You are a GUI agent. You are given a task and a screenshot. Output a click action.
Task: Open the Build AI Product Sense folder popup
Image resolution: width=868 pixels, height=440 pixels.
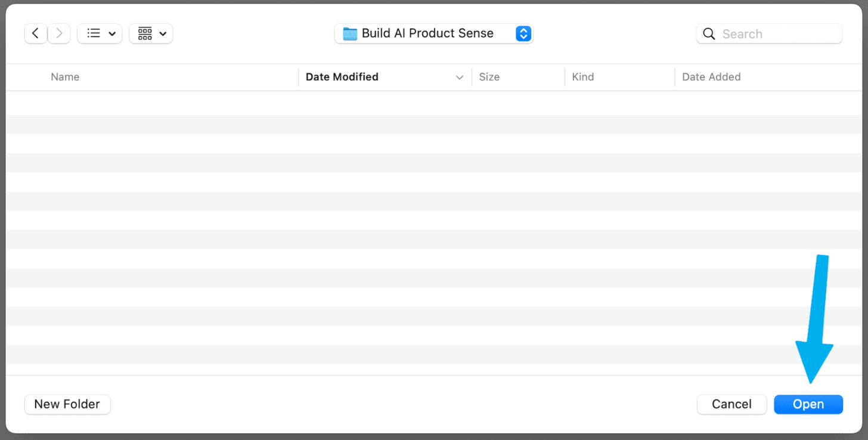427,33
